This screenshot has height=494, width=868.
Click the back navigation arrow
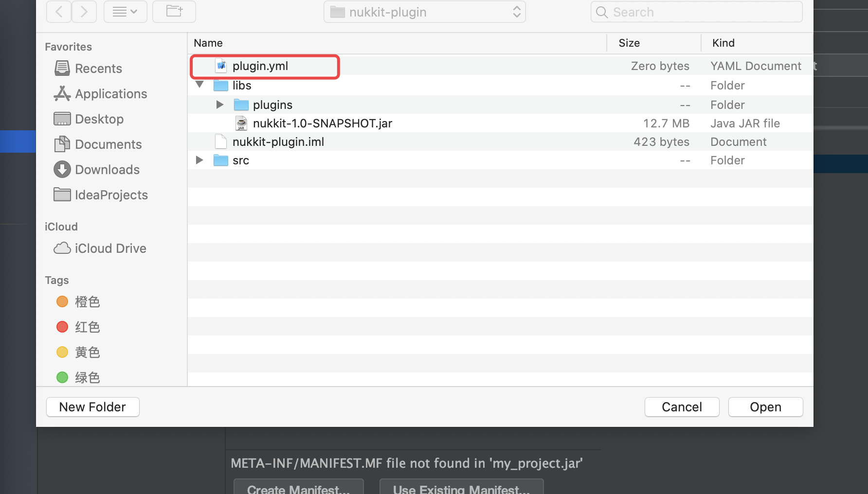click(59, 12)
